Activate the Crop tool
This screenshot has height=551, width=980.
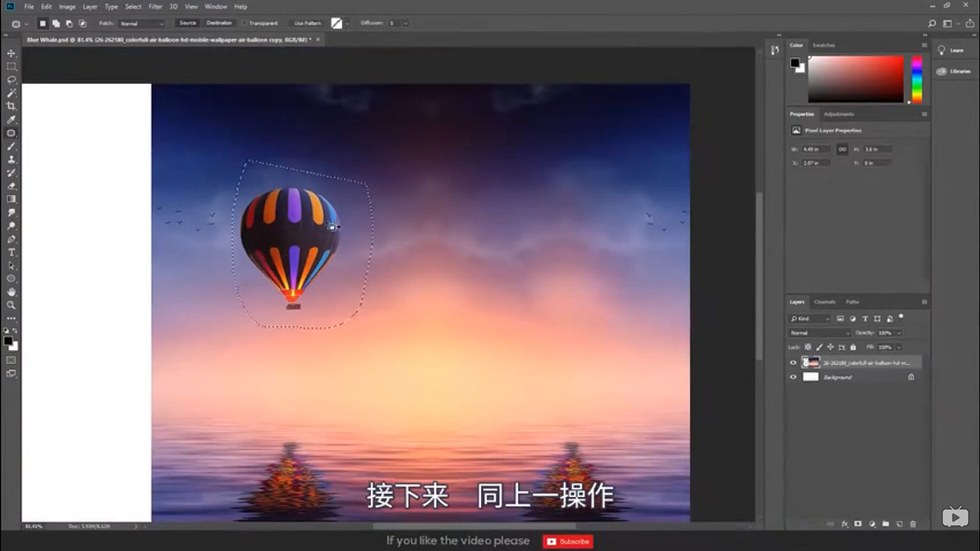(11, 107)
